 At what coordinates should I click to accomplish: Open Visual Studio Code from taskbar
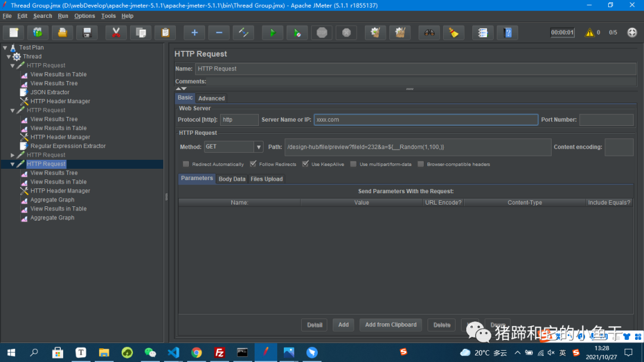click(174, 352)
